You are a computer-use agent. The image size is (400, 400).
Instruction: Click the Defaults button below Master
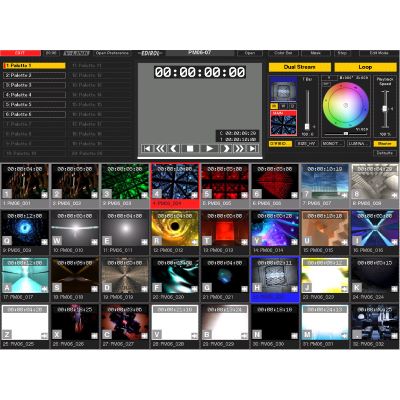coord(385,153)
